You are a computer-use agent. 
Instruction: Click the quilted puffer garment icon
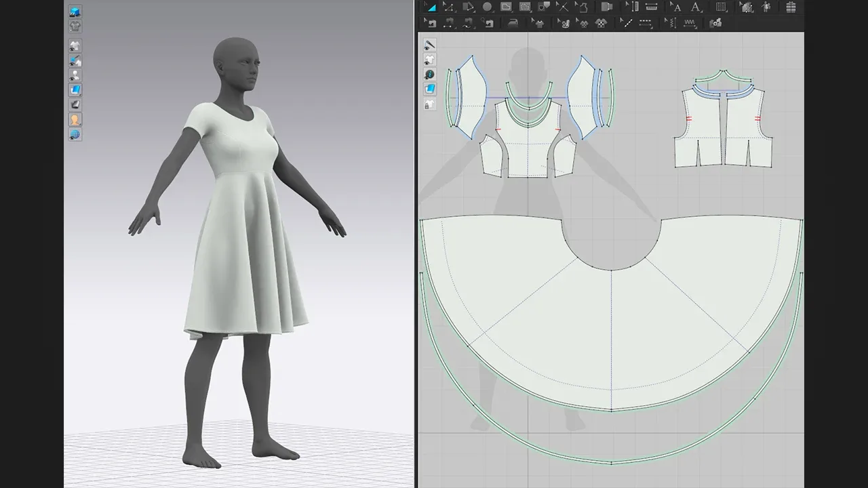click(x=791, y=7)
